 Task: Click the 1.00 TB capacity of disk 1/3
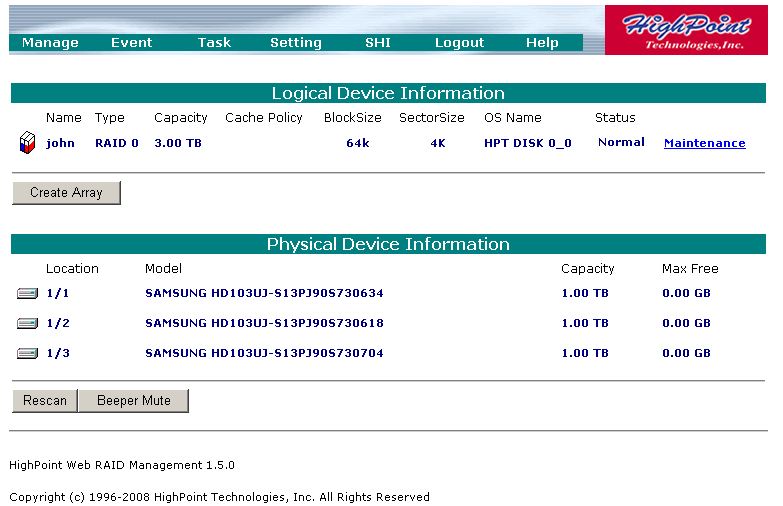pos(585,353)
